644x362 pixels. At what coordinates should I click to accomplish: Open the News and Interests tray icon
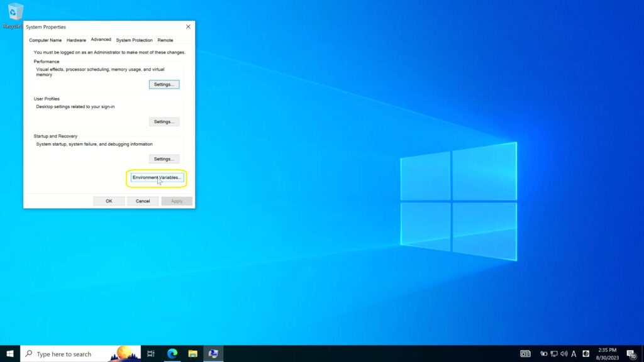click(525, 354)
